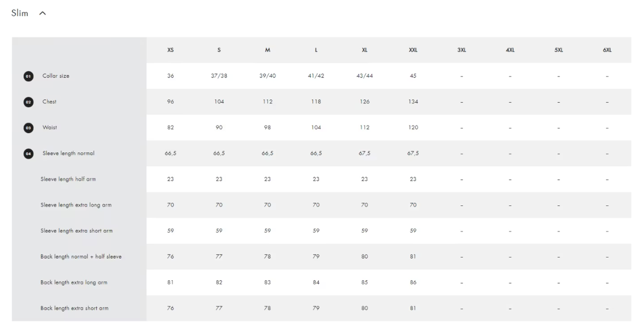Click Back length normal + half sleeve label

81,257
